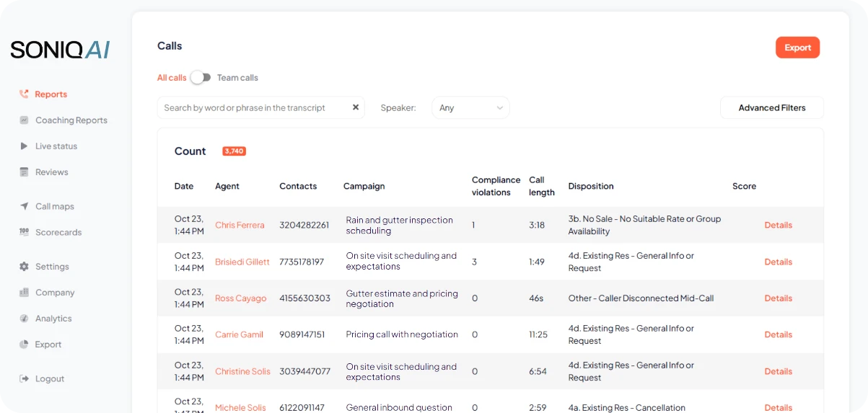This screenshot has width=868, height=413.
Task: Click the Campaign column header
Action: tap(364, 186)
